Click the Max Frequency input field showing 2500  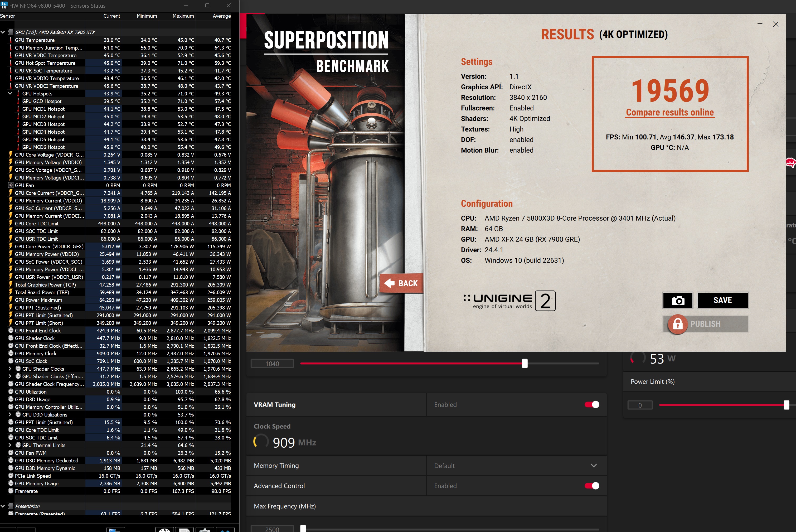272,529
